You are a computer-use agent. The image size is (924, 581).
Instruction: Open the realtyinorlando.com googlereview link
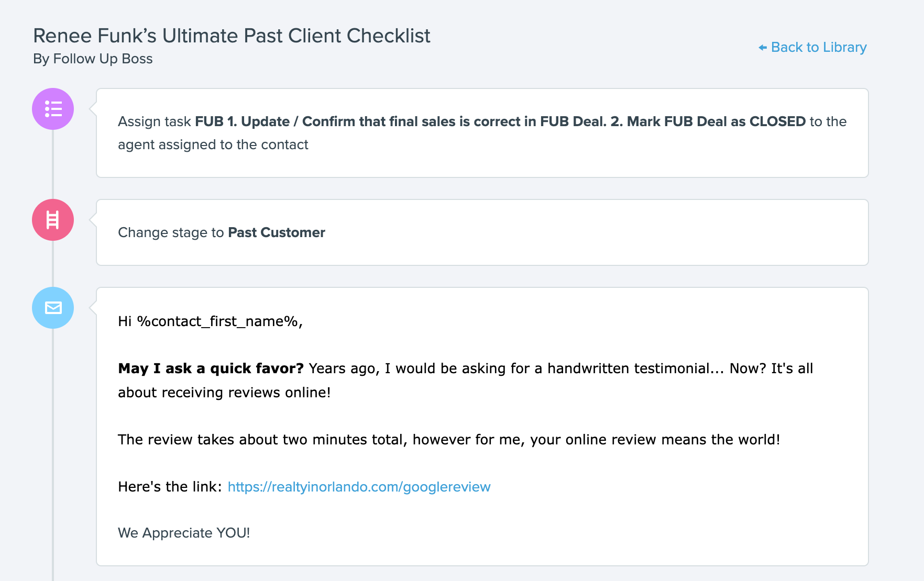coord(359,487)
